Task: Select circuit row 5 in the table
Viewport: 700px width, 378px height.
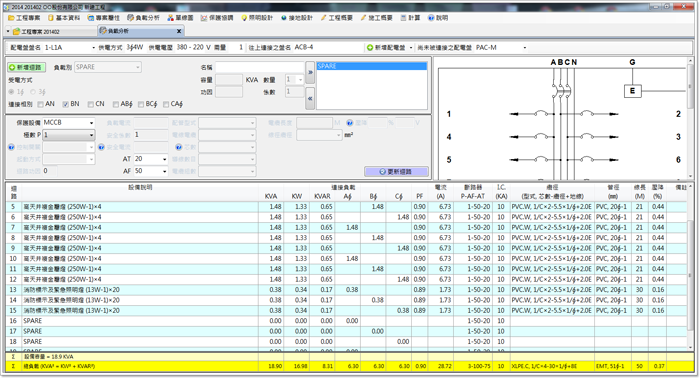Action: click(x=346, y=207)
